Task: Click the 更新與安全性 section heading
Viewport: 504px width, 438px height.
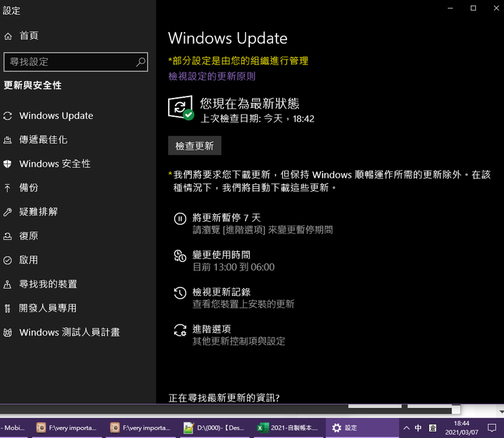Action: (32, 85)
